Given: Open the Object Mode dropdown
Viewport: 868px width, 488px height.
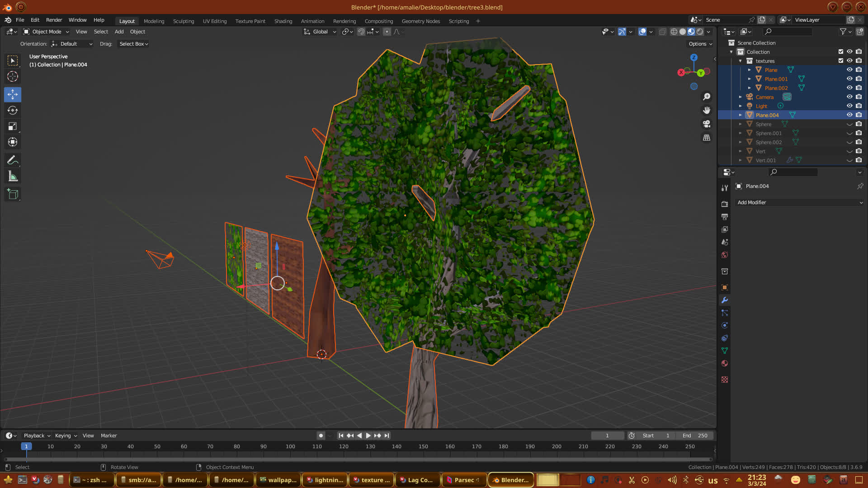Looking at the screenshot, I should (x=46, y=32).
